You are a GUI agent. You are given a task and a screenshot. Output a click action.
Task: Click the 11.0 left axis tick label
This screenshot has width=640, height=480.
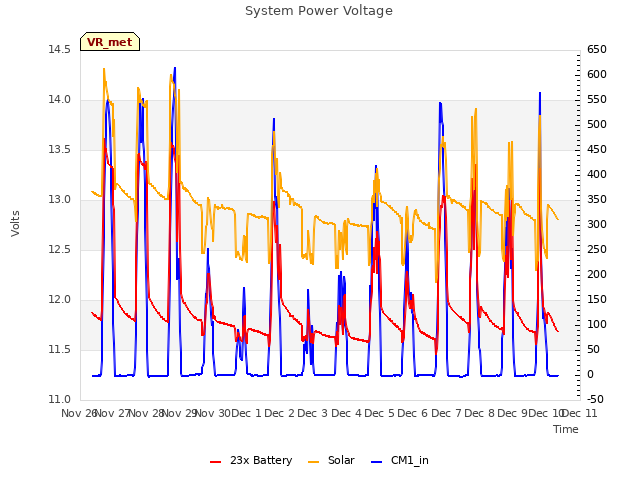[x=60, y=400]
